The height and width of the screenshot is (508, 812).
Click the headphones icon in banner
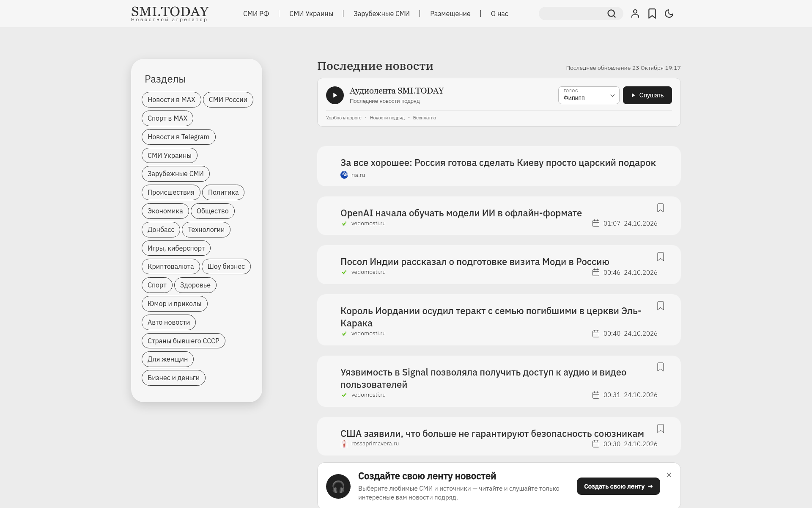[x=338, y=486]
